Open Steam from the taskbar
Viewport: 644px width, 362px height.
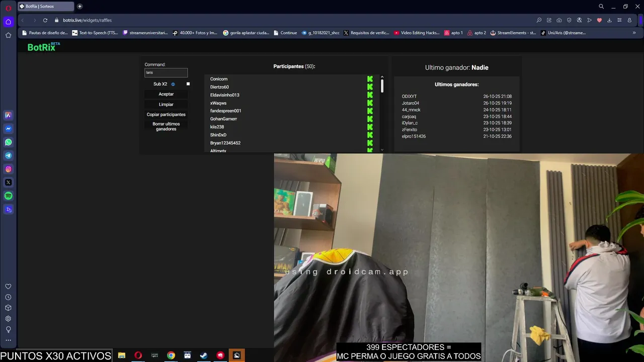tap(204, 355)
